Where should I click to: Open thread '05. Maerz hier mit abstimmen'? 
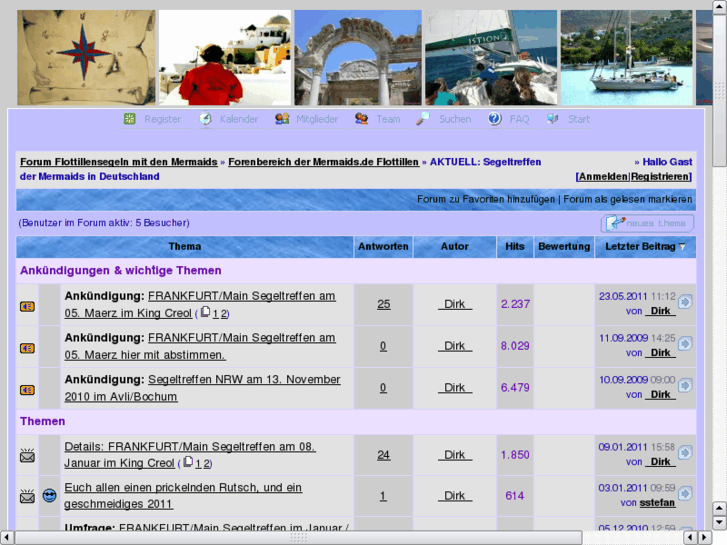click(x=200, y=346)
